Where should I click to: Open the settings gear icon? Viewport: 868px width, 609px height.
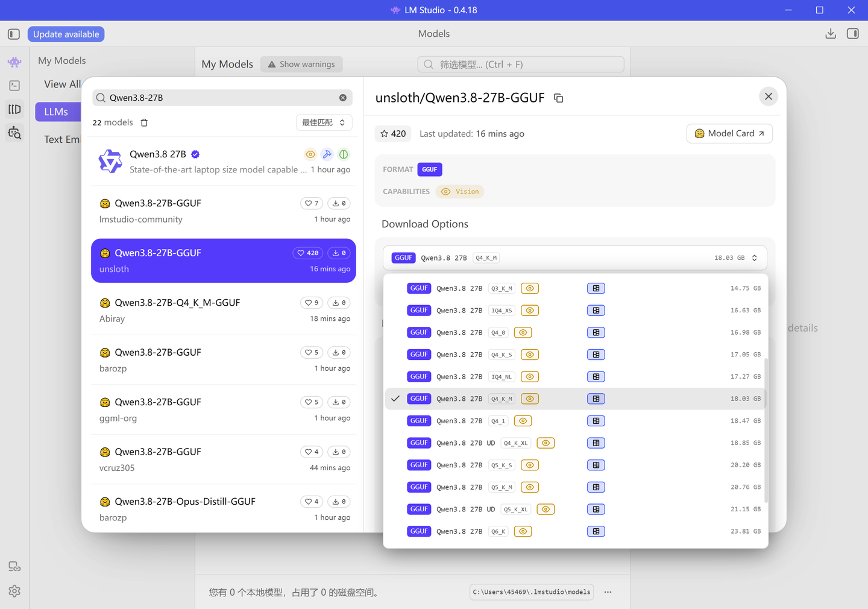pos(14,592)
